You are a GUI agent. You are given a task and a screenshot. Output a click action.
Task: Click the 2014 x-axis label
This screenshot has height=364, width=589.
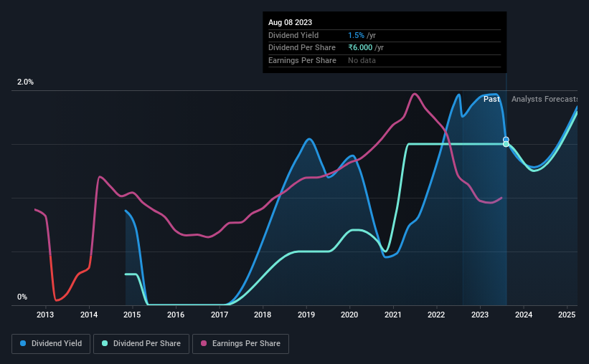(x=89, y=315)
